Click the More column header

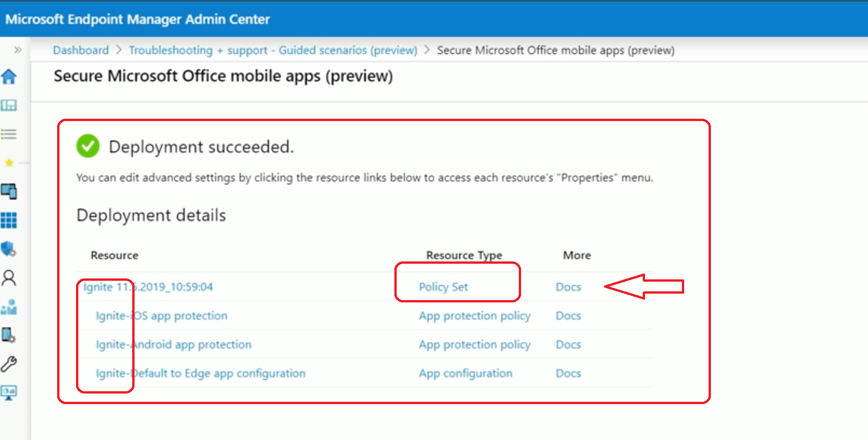pos(577,255)
